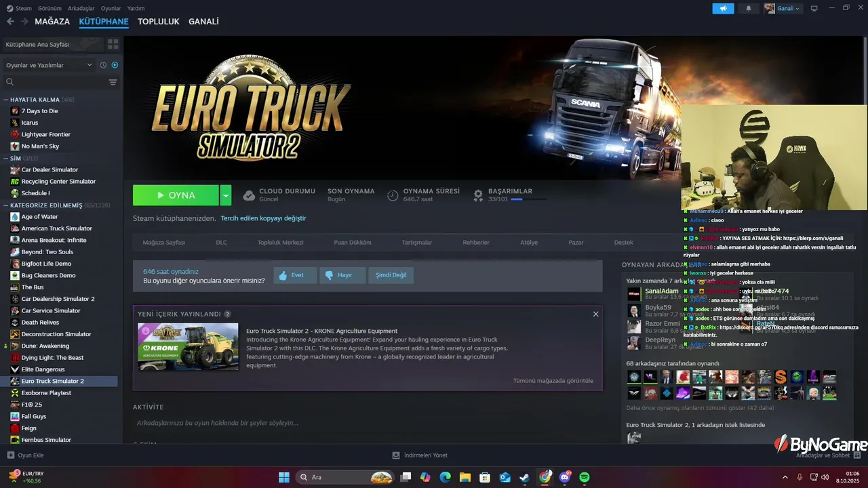The image size is (868, 488).
Task: Click the Başarımlar gear icon
Action: [x=478, y=195]
